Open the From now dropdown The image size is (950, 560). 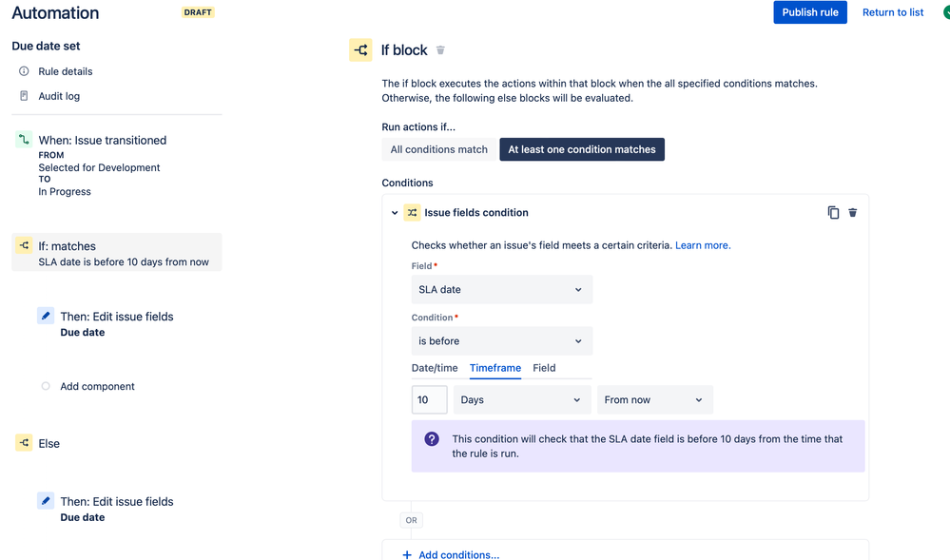[655, 400]
